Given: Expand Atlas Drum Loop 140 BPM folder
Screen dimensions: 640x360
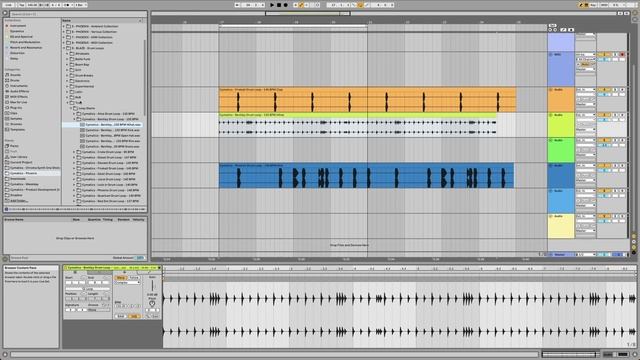Looking at the screenshot, I should click(75, 114).
